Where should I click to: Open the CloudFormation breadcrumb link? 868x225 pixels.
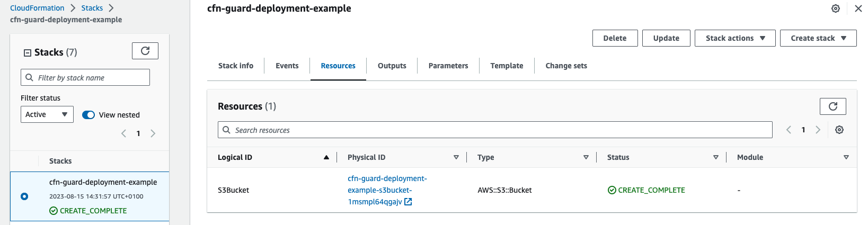pyautogui.click(x=37, y=8)
